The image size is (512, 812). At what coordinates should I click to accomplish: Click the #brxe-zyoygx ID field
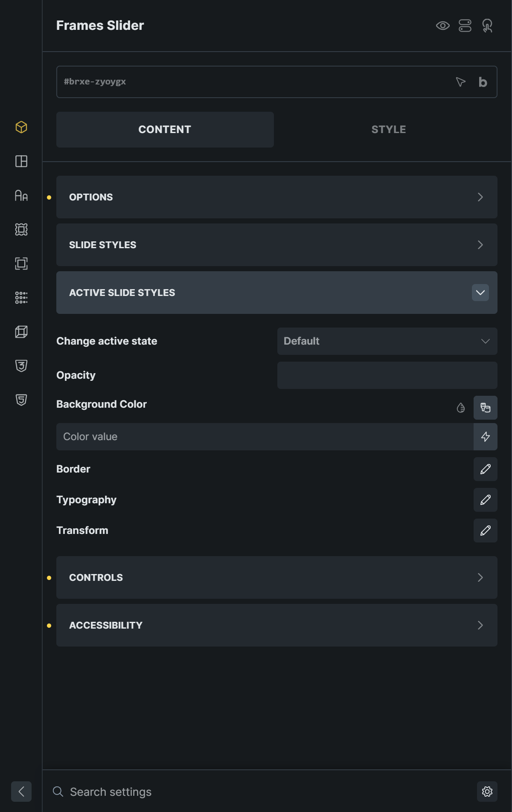point(277,82)
